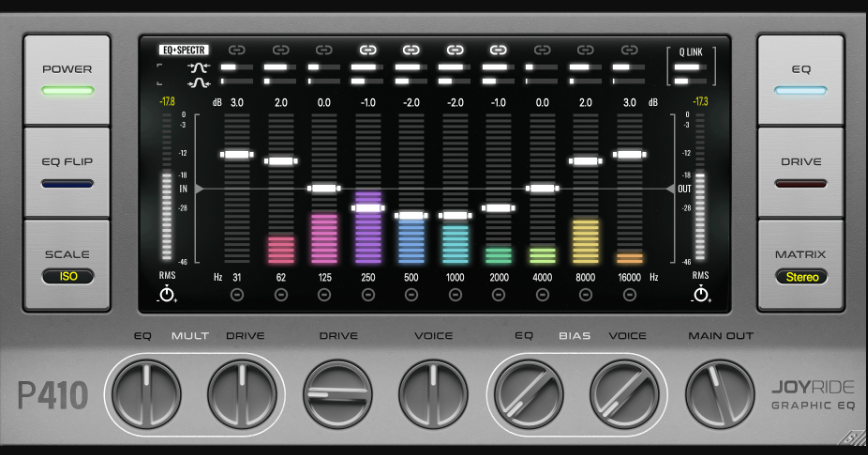This screenshot has height=455, width=868.
Task: Click the output RMS trim knob icon
Action: point(701,294)
